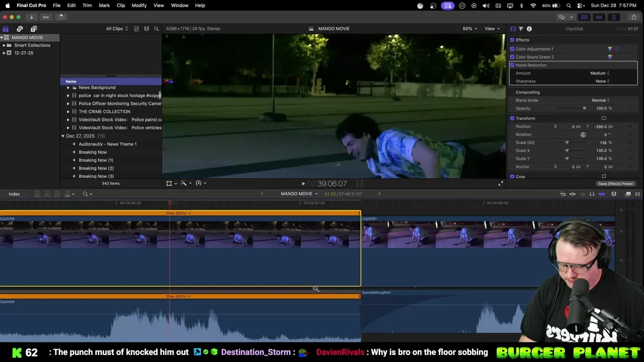Image resolution: width=644 pixels, height=362 pixels.
Task: Open the Modify menu
Action: pos(139,5)
